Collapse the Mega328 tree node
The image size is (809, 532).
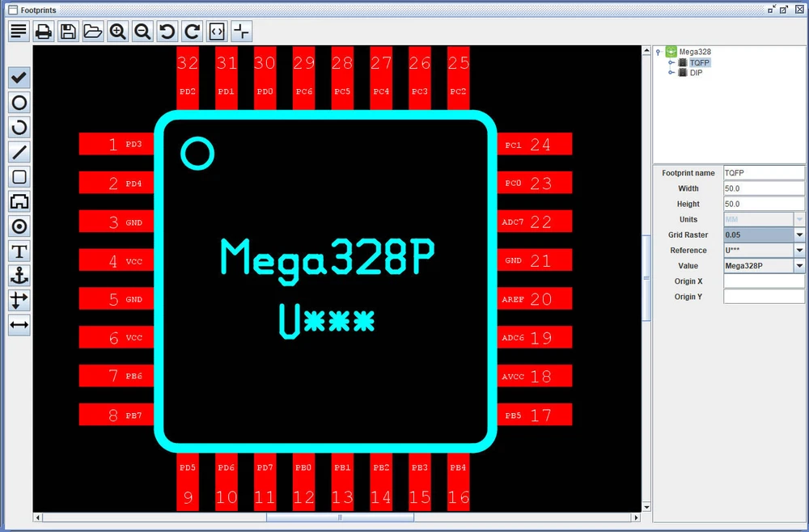tap(659, 53)
